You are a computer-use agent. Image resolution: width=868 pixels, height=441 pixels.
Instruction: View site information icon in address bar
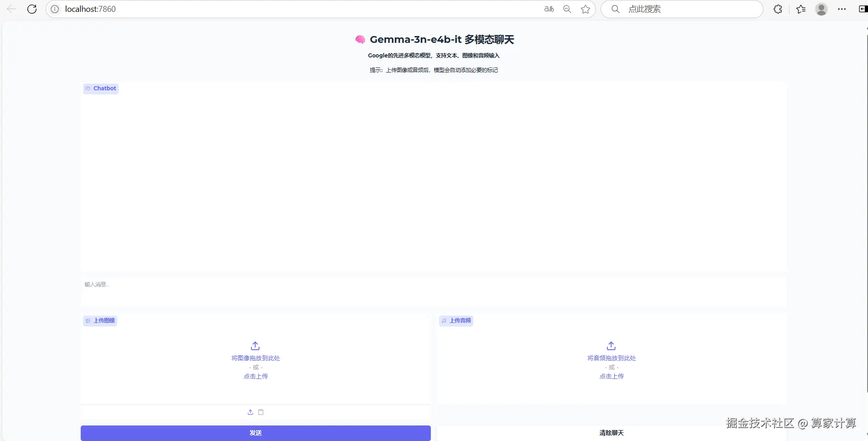(x=55, y=9)
